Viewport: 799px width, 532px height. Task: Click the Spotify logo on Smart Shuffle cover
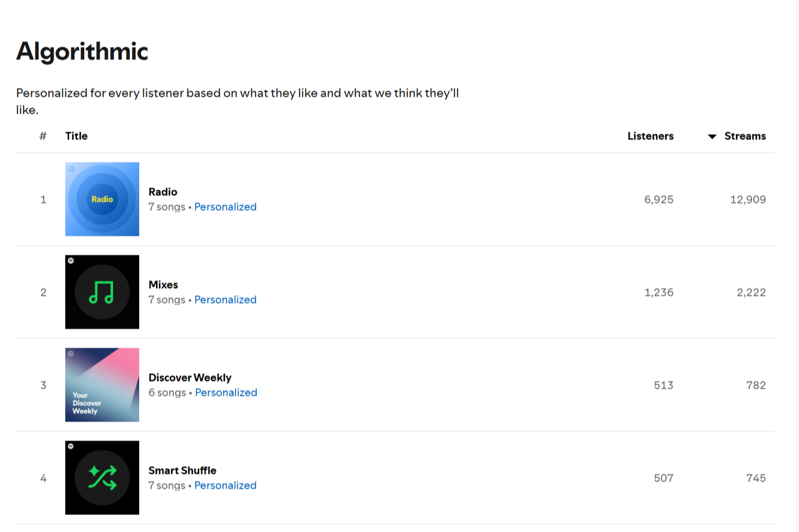pos(71,446)
